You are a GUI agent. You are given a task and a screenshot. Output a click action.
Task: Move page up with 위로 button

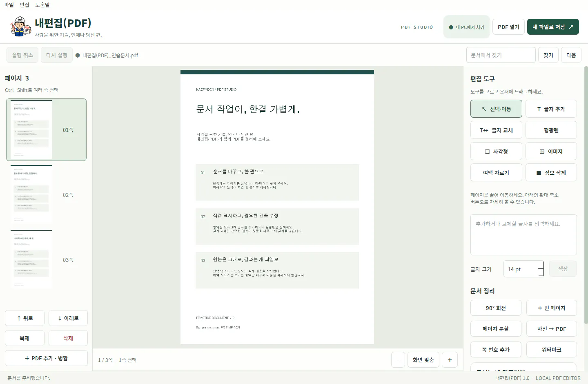click(x=24, y=318)
